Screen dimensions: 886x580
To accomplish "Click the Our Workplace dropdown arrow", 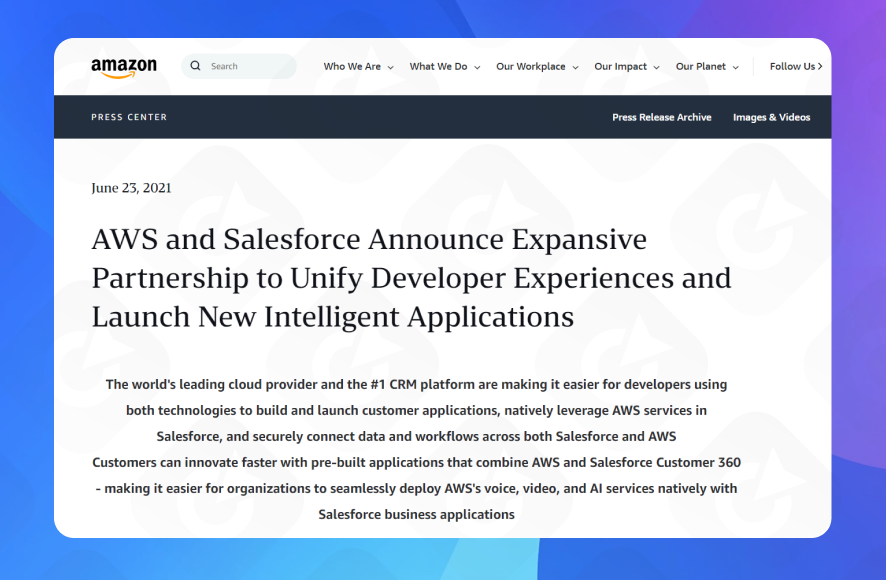I will (575, 68).
